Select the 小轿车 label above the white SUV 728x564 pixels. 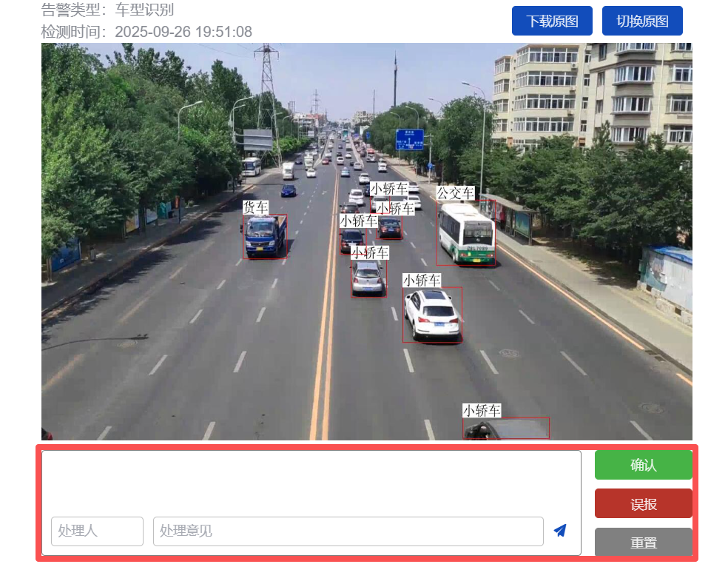click(422, 280)
